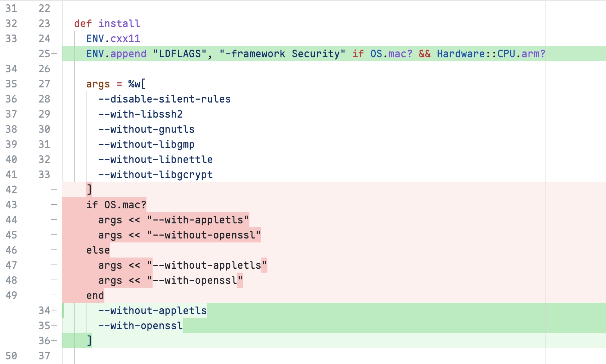Image resolution: width=606 pixels, height=364 pixels.
Task: Click the "--disable-silent-rules" flag
Action: pyautogui.click(x=164, y=99)
